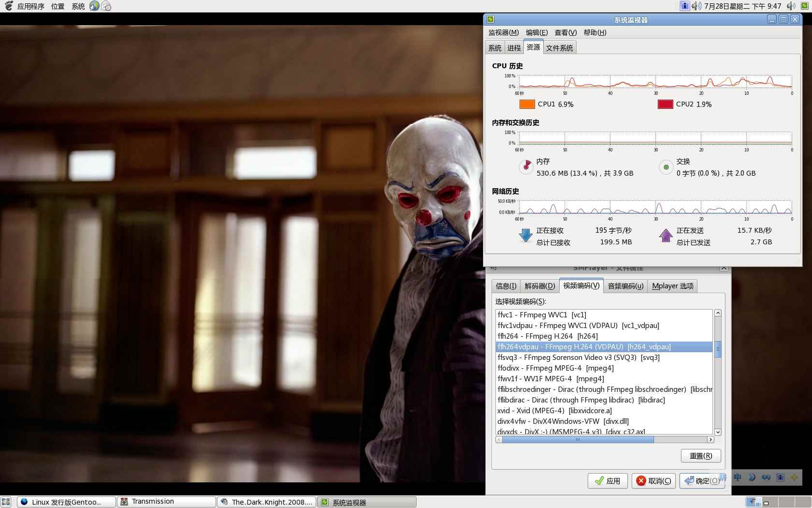The width and height of the screenshot is (812, 508).
Task: Select the 资源 resources tab
Action: point(533,47)
